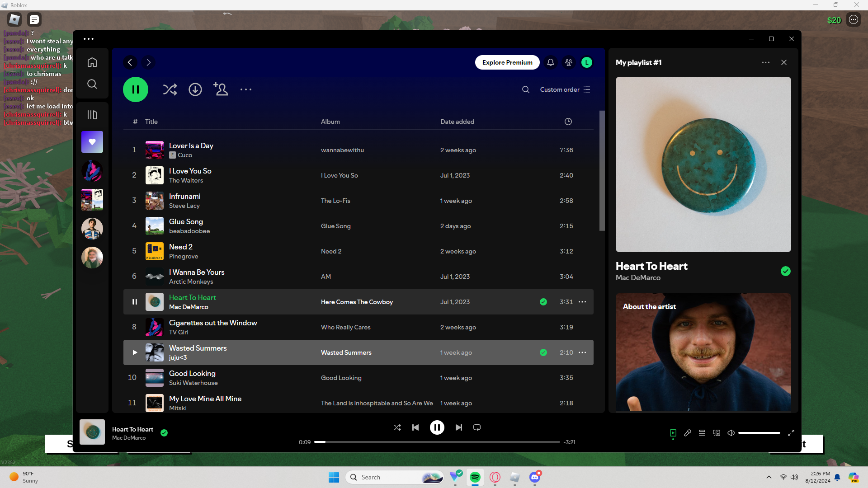This screenshot has width=868, height=488.
Task: Open the Custom order sort dropdown
Action: click(565, 89)
